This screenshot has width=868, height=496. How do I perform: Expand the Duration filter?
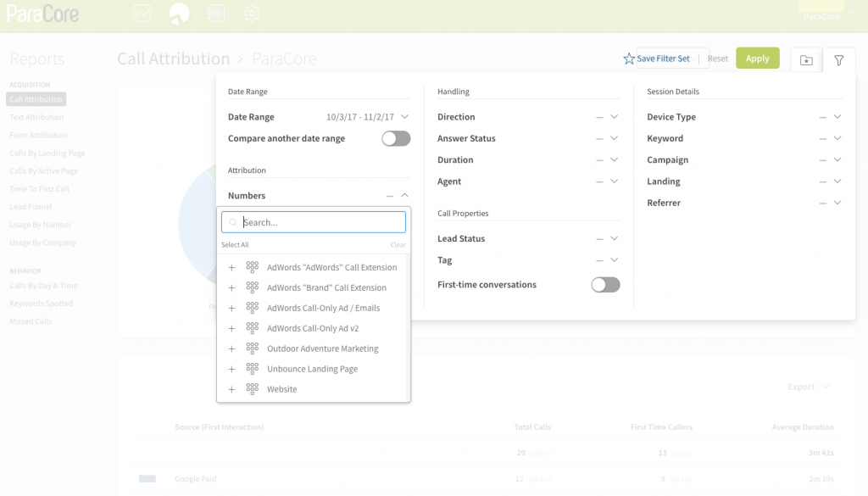pos(614,160)
